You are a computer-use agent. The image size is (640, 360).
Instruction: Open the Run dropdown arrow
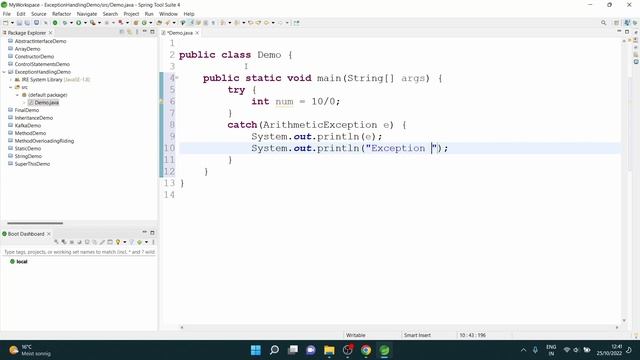[x=85, y=23]
